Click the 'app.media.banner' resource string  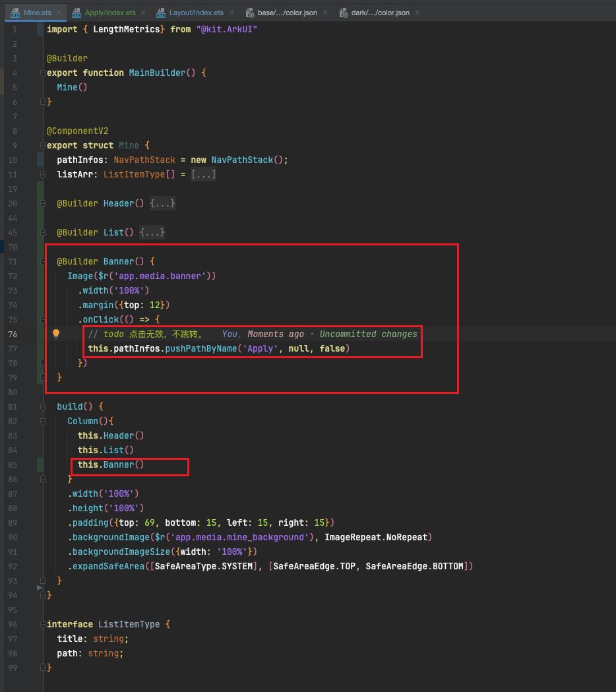point(160,276)
